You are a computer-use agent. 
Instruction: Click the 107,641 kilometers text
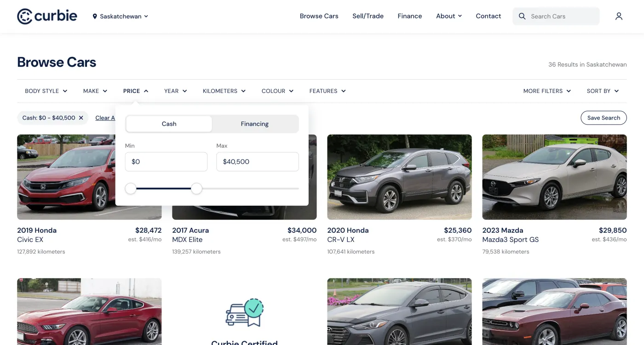(x=351, y=252)
